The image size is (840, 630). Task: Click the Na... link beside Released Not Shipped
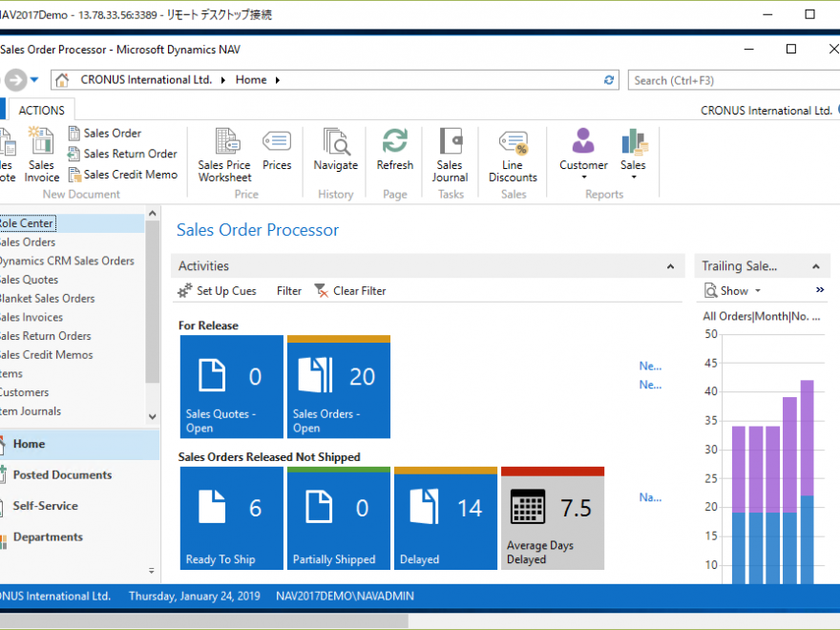pyautogui.click(x=650, y=497)
